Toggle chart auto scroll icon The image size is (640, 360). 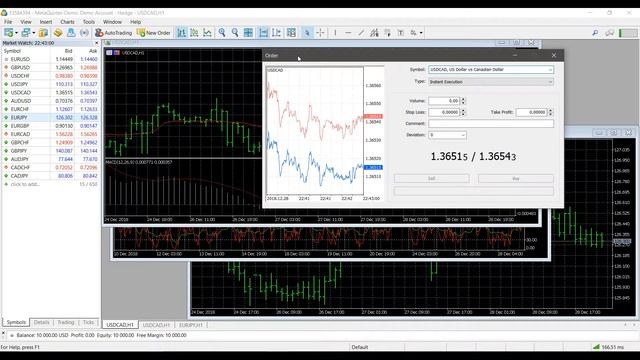(x=263, y=33)
